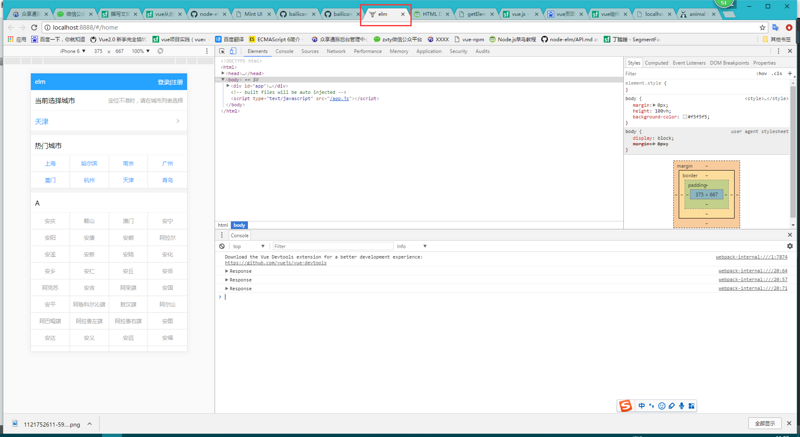Select the 天津 current city row
This screenshot has width=800, height=437.
coord(109,121)
